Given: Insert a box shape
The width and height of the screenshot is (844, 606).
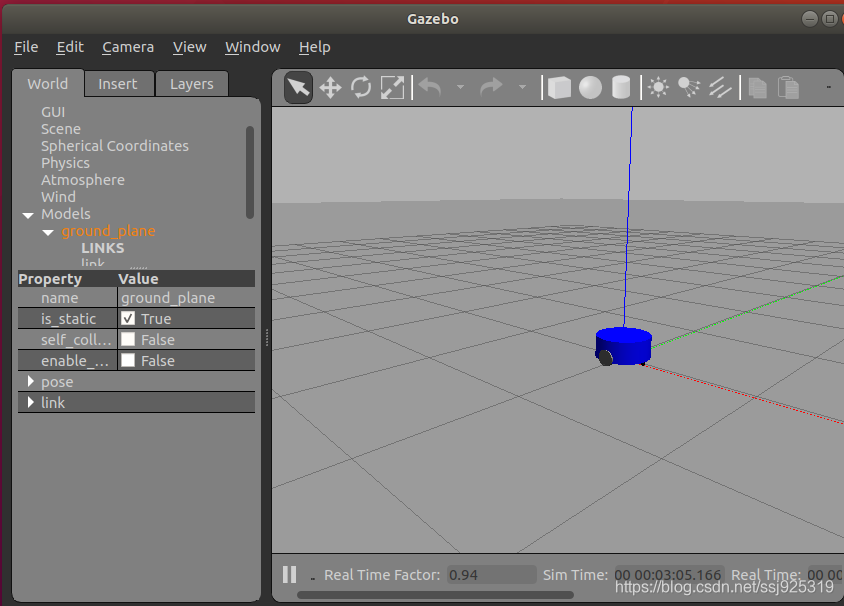Looking at the screenshot, I should click(559, 87).
